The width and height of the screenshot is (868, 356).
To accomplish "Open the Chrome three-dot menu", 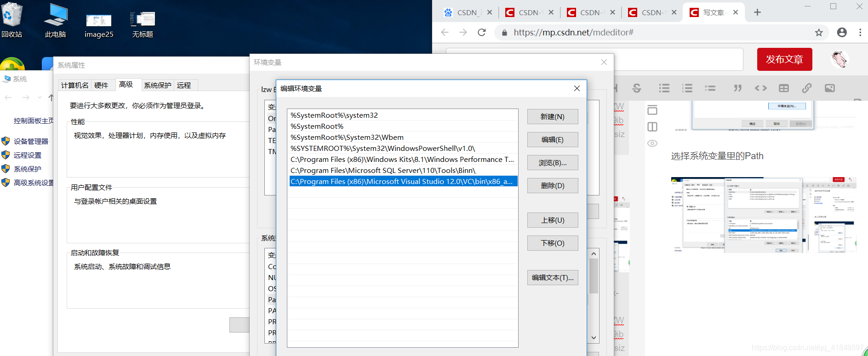I will pyautogui.click(x=860, y=32).
